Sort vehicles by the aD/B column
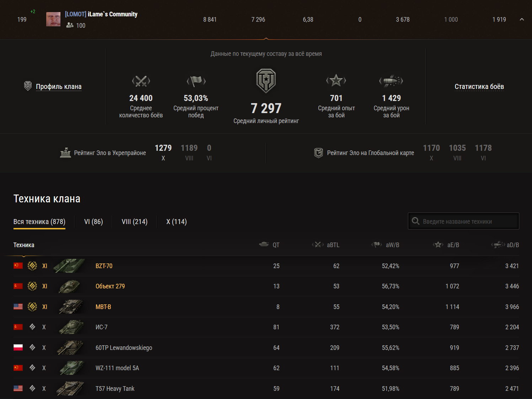532x399 pixels. click(x=512, y=245)
